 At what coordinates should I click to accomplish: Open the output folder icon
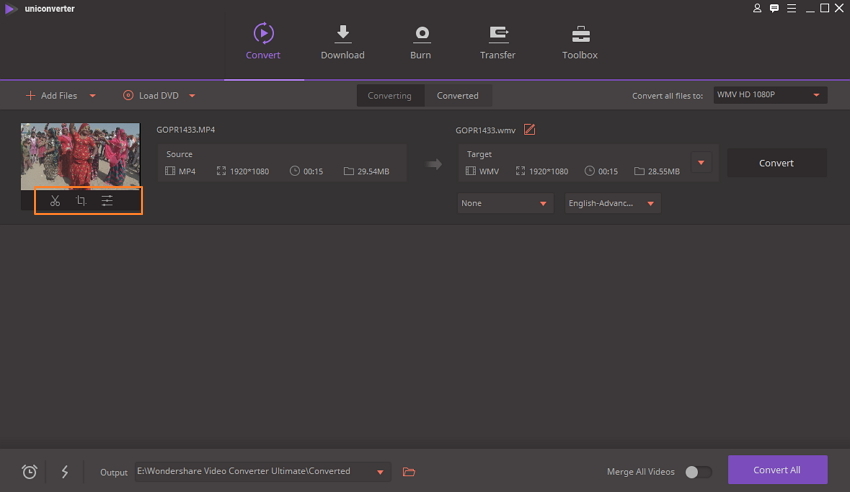click(409, 472)
